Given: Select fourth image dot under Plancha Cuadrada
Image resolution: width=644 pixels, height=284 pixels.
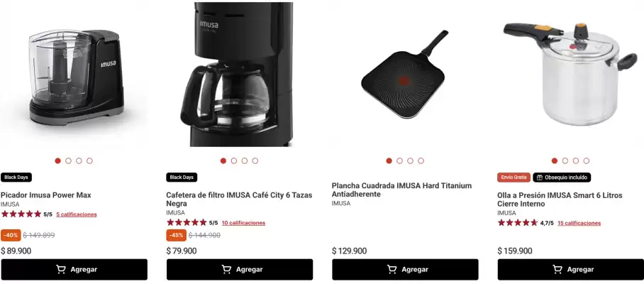Looking at the screenshot, I should tap(421, 160).
